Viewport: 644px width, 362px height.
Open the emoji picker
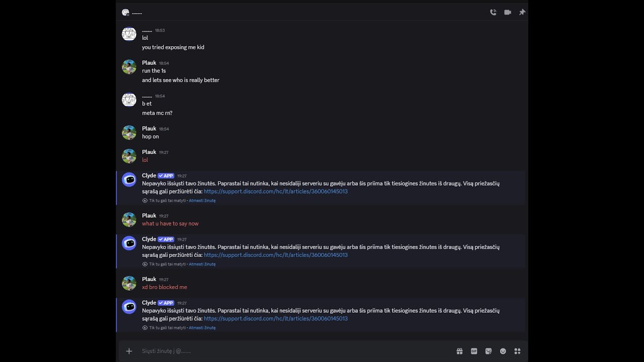(x=503, y=351)
